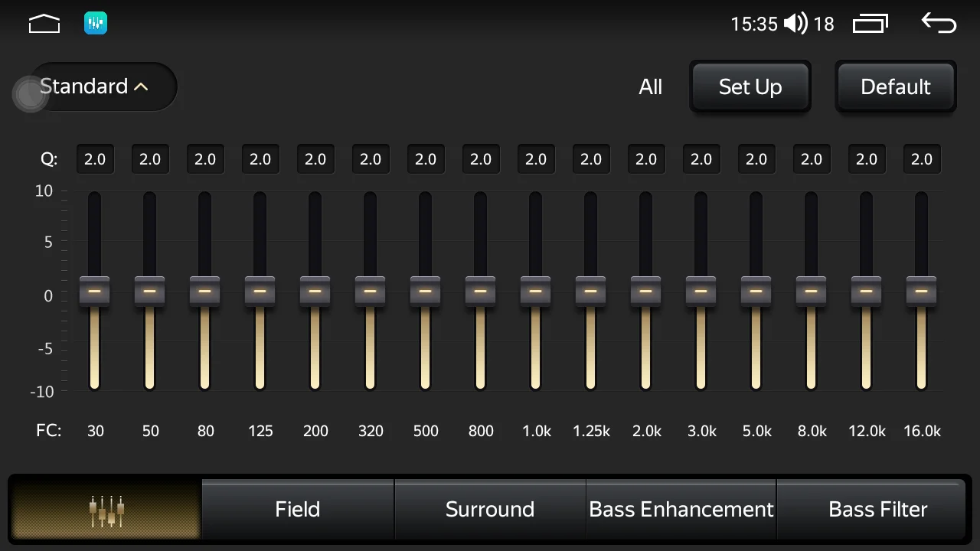Click the Q value box above 80 Hz
This screenshot has width=980, height=551.
[205, 159]
